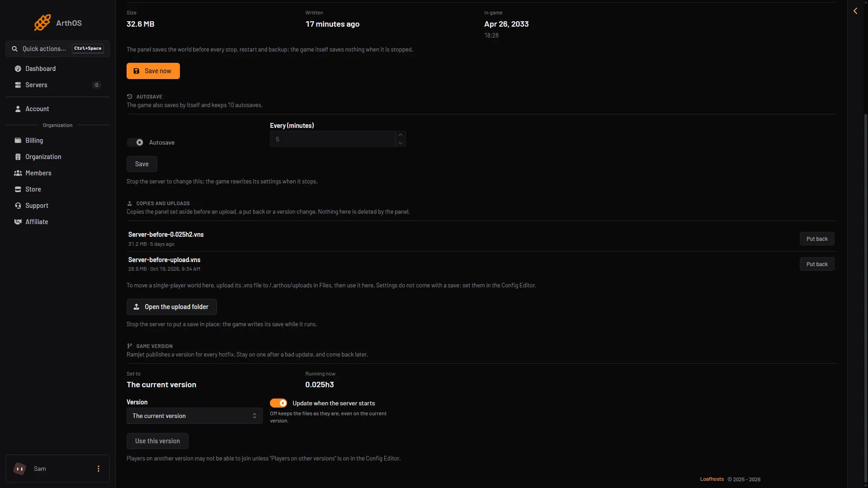Click the Organization building icon
Screen dimensions: 868x488
(x=18, y=157)
